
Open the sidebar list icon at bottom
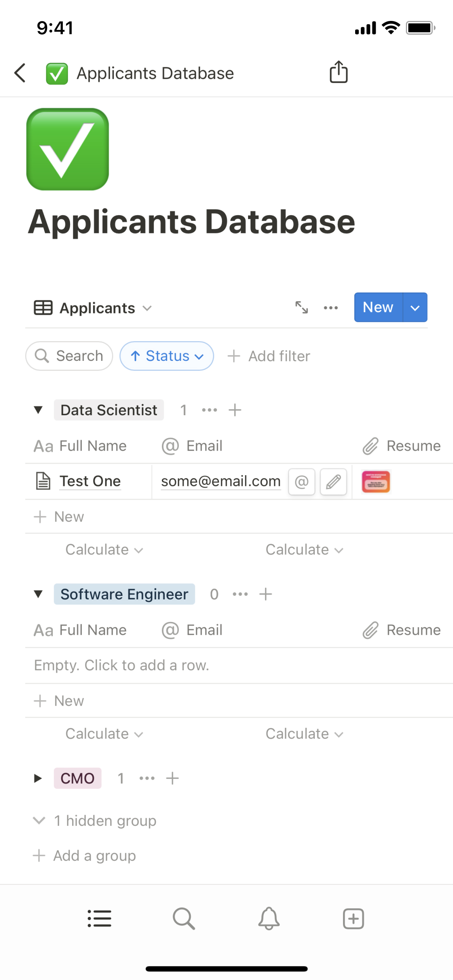pyautogui.click(x=99, y=919)
